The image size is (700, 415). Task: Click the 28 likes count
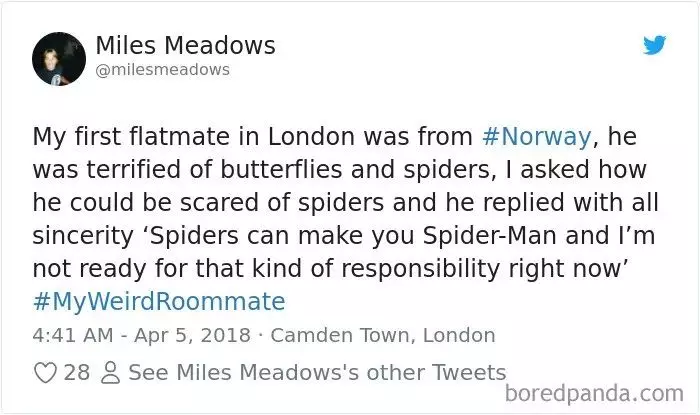[77, 372]
